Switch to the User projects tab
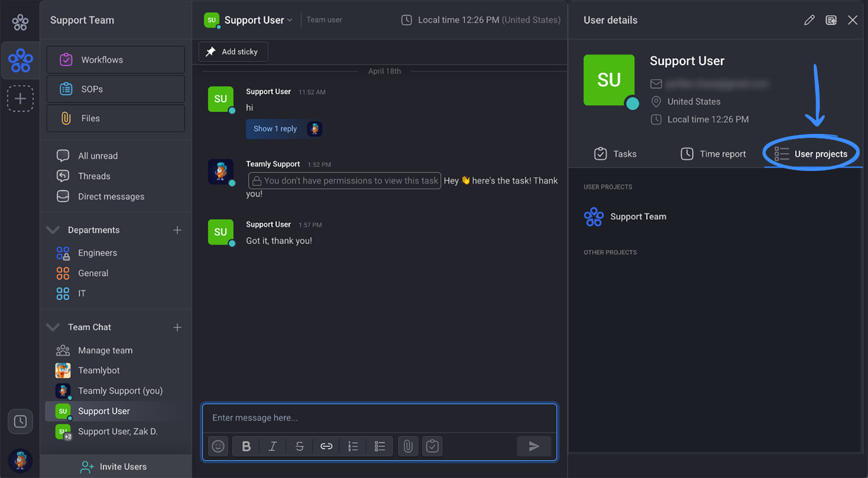The width and height of the screenshot is (868, 478). pos(811,154)
